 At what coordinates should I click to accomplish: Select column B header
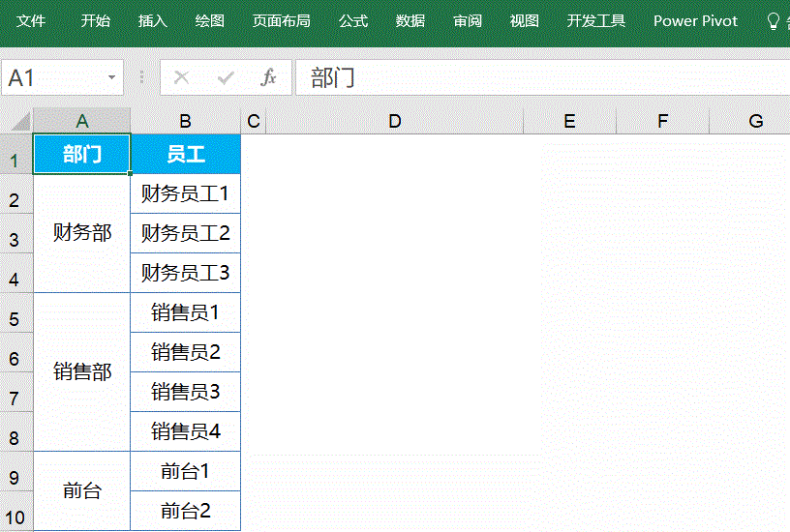(x=186, y=121)
